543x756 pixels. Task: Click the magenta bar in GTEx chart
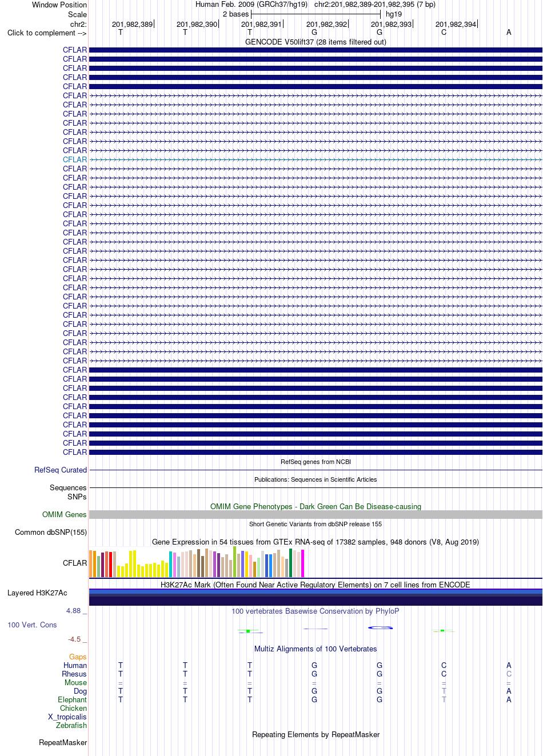pyautogui.click(x=302, y=563)
